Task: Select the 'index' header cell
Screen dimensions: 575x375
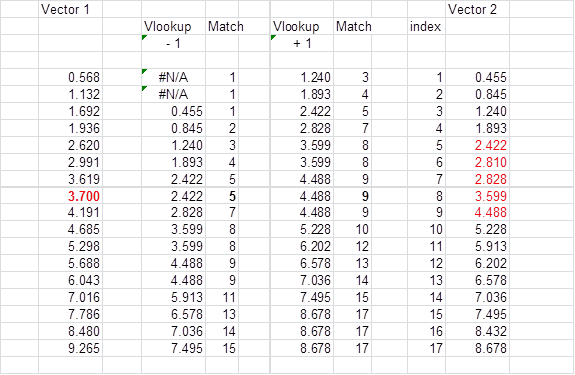Action: (426, 26)
